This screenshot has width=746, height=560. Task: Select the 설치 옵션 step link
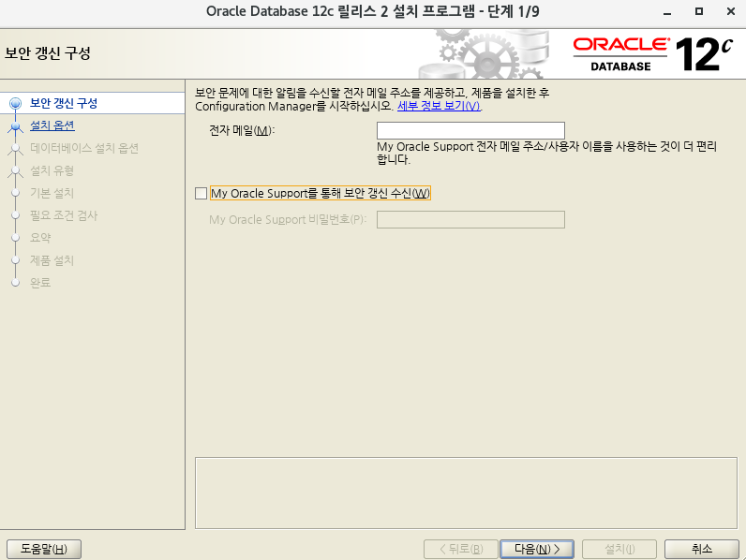click(x=52, y=125)
